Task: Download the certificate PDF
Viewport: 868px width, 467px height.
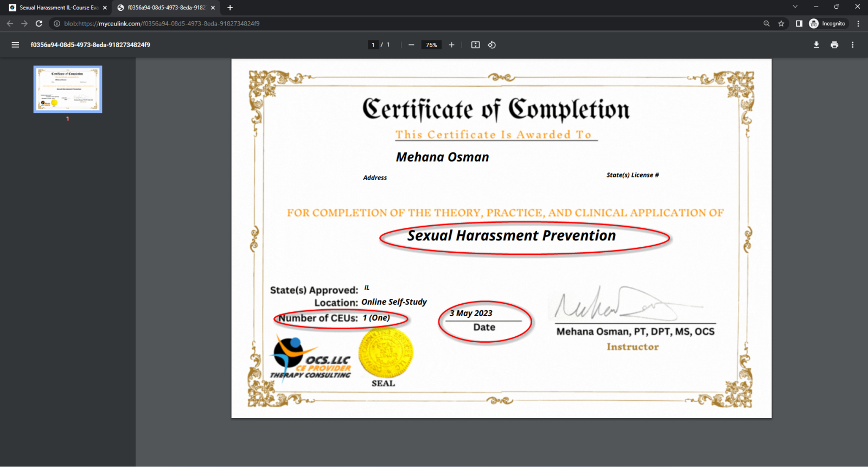Action: pos(816,45)
